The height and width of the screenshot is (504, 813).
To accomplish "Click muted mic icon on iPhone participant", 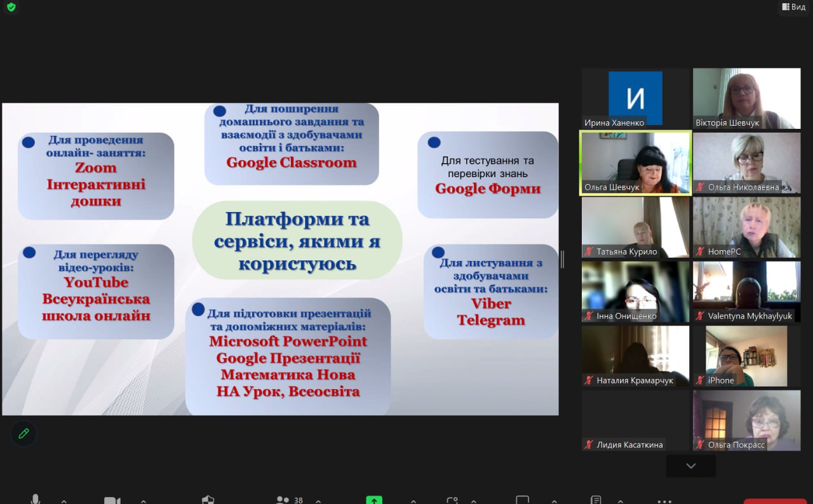I will [x=701, y=380].
